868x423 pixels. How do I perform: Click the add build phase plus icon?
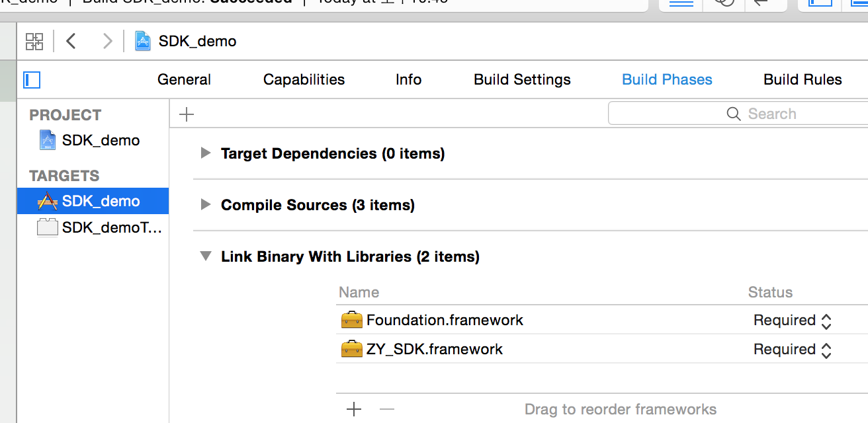[x=187, y=114]
